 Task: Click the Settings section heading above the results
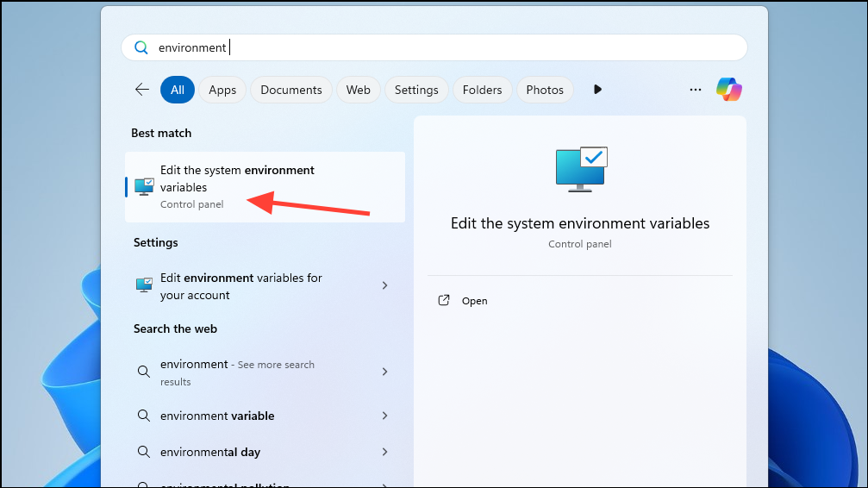[x=155, y=242]
